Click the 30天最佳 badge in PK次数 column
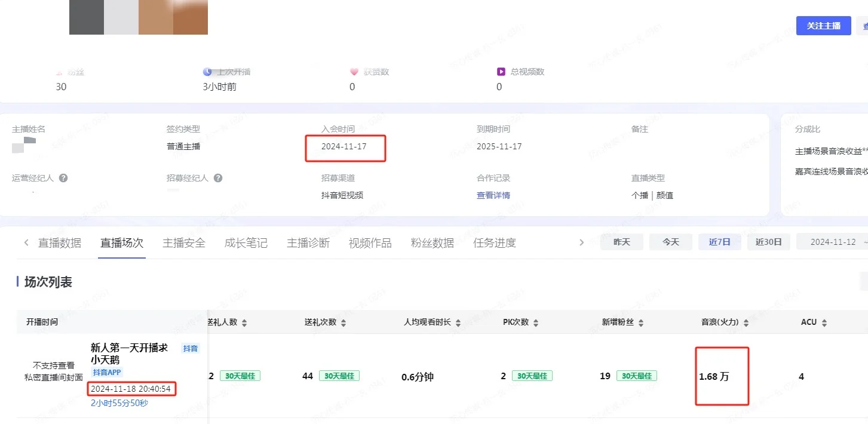Image resolution: width=868 pixels, height=424 pixels. (532, 376)
